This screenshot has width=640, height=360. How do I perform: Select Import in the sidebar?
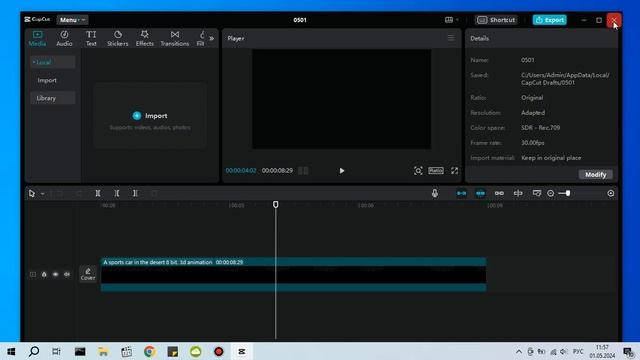tap(47, 80)
